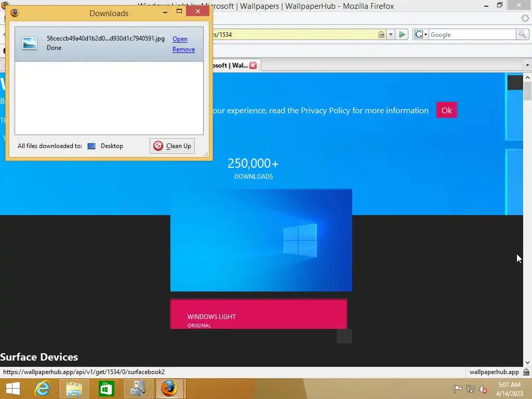Click the Firefox activity throbber icon
This screenshot has width=532, height=399.
pos(525,18)
